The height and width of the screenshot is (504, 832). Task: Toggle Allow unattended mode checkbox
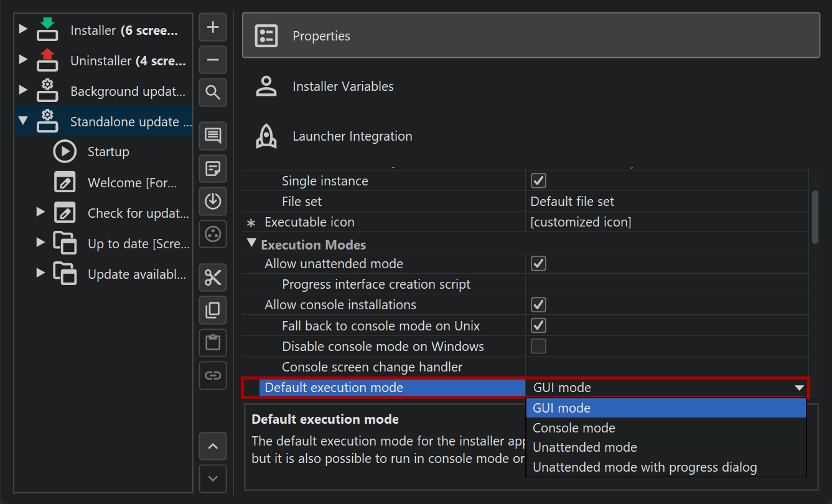tap(538, 264)
